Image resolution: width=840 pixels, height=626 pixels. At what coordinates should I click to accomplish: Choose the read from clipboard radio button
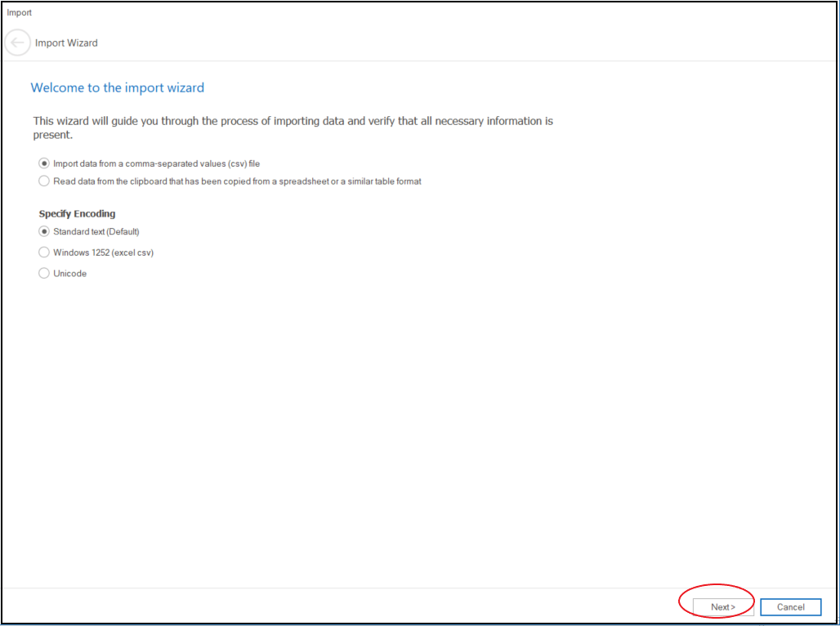click(x=44, y=181)
